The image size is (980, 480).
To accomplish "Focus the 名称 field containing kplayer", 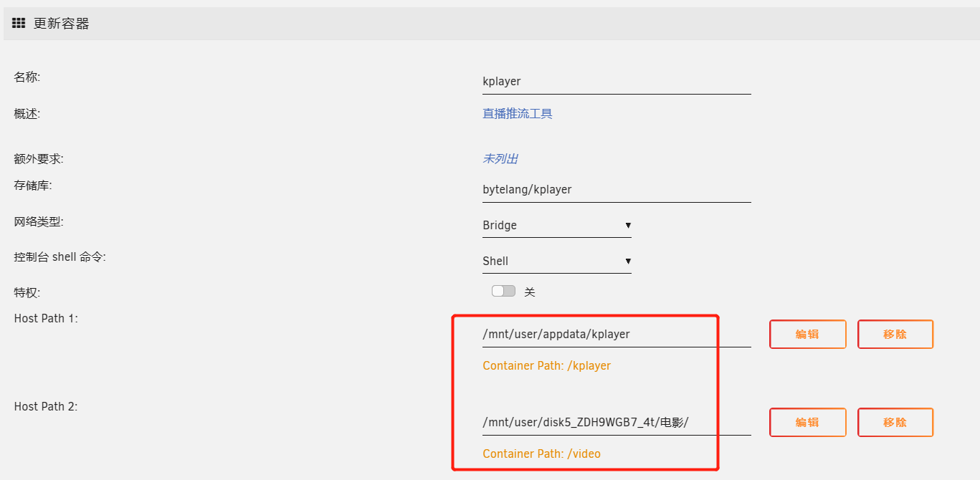I will (x=616, y=82).
